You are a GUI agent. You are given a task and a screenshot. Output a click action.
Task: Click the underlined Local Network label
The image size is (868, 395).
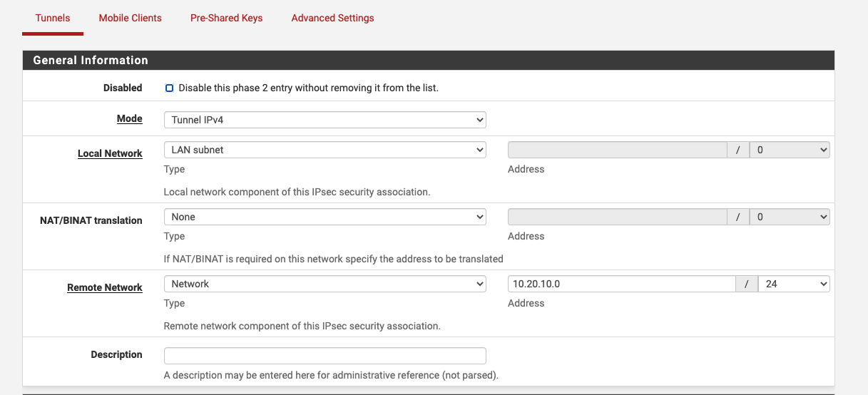[x=110, y=153]
